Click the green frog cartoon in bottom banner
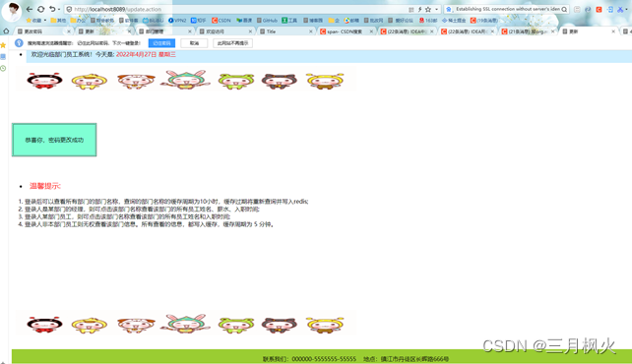 coord(236,325)
